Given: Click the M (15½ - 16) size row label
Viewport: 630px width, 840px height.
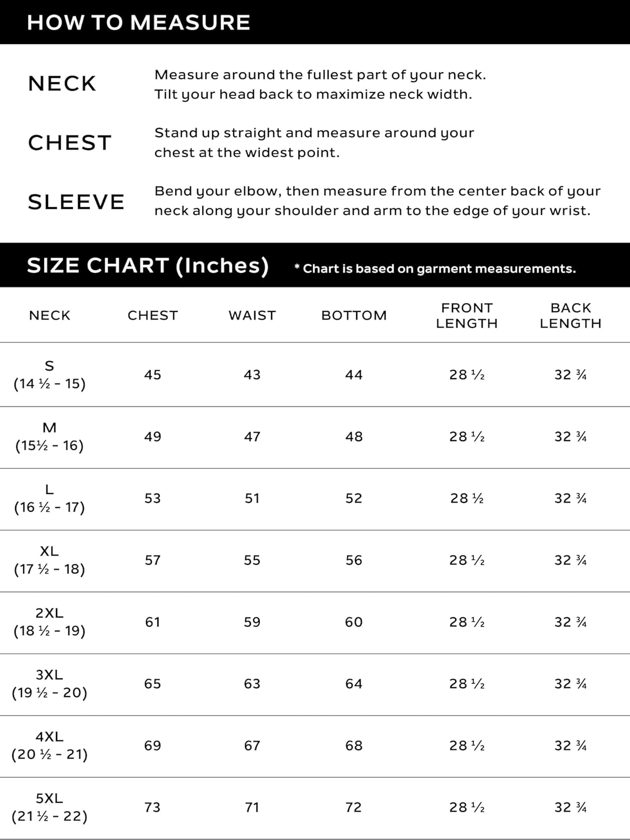Looking at the screenshot, I should coord(49,436).
